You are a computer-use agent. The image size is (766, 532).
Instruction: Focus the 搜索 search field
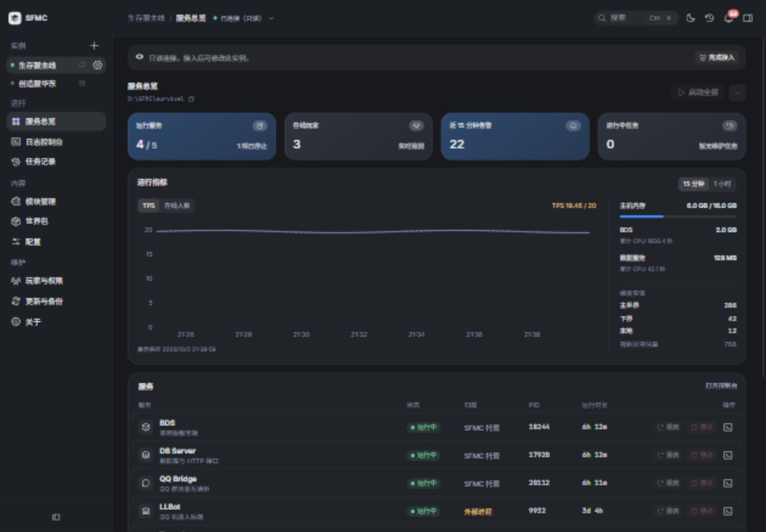(636, 18)
